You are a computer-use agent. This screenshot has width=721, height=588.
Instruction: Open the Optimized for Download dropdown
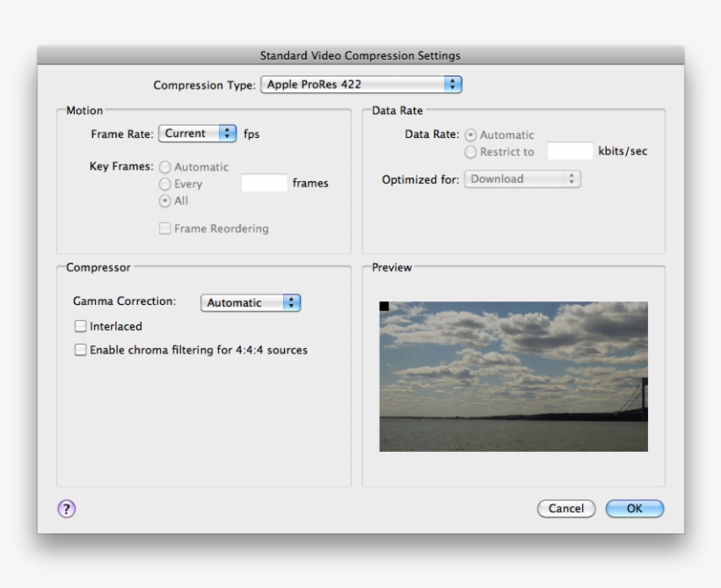[519, 178]
